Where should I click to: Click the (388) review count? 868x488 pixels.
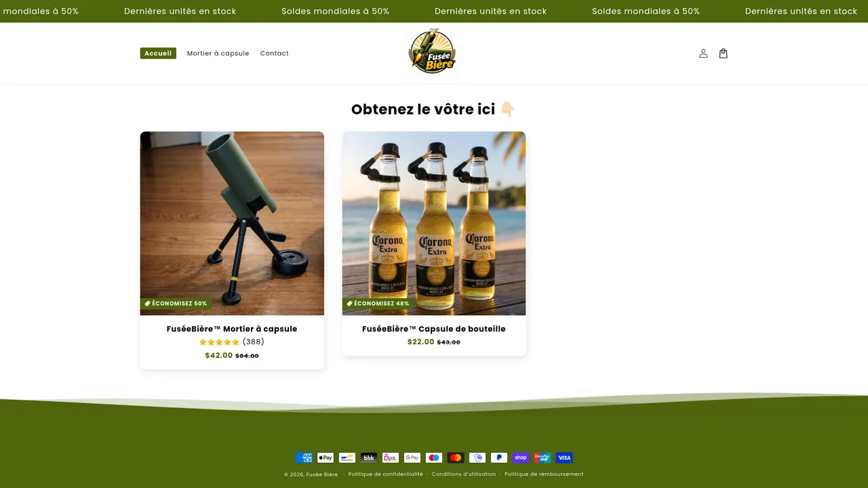coord(254,342)
